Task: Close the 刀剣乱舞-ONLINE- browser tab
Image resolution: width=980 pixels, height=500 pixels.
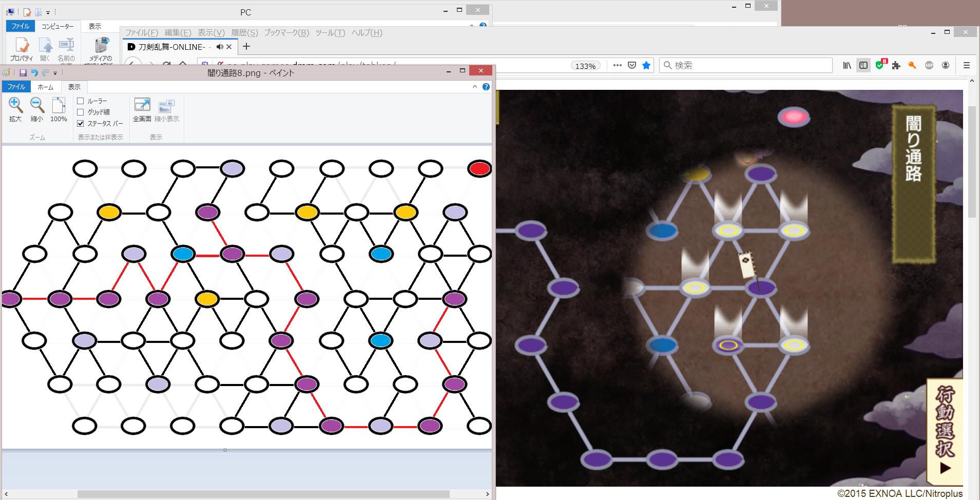Action: pos(229,47)
